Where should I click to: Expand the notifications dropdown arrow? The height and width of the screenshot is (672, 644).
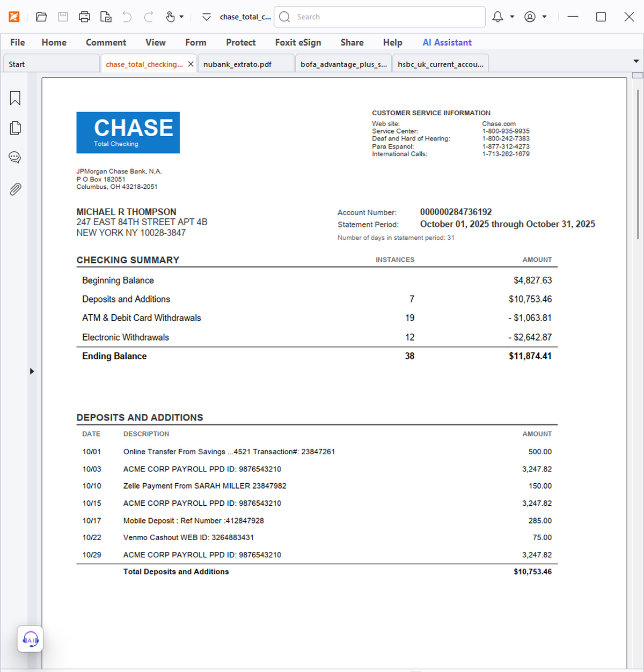coord(512,17)
